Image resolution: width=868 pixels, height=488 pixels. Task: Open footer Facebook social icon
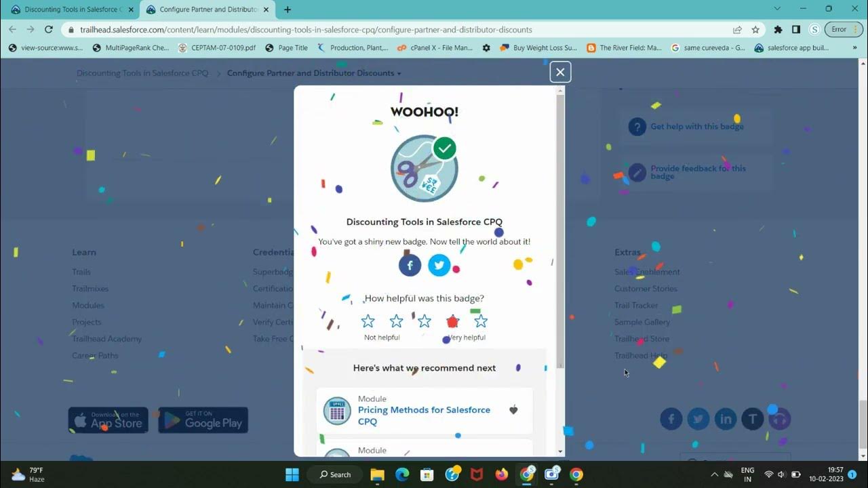click(x=671, y=419)
